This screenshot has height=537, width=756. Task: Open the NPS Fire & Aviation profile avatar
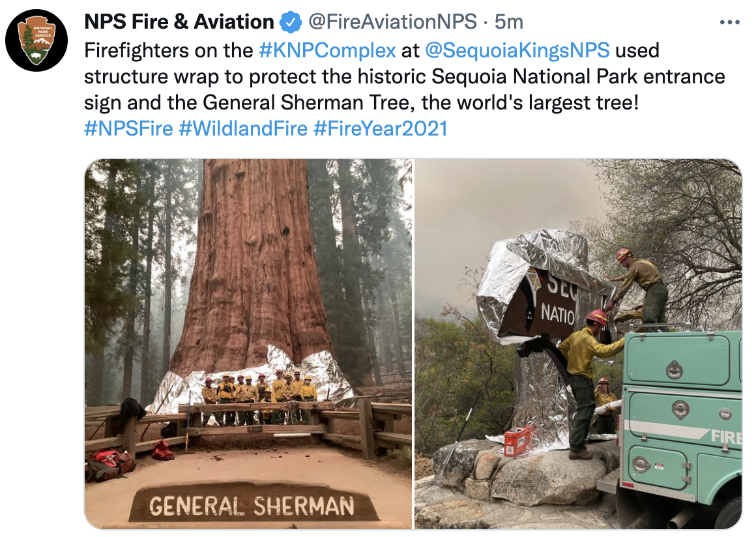pos(36,40)
